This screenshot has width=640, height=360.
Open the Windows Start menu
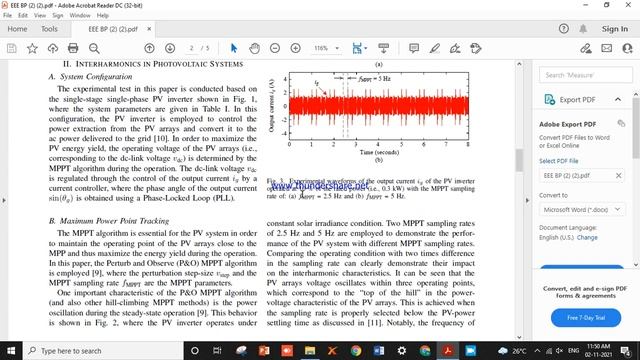(x=11, y=351)
